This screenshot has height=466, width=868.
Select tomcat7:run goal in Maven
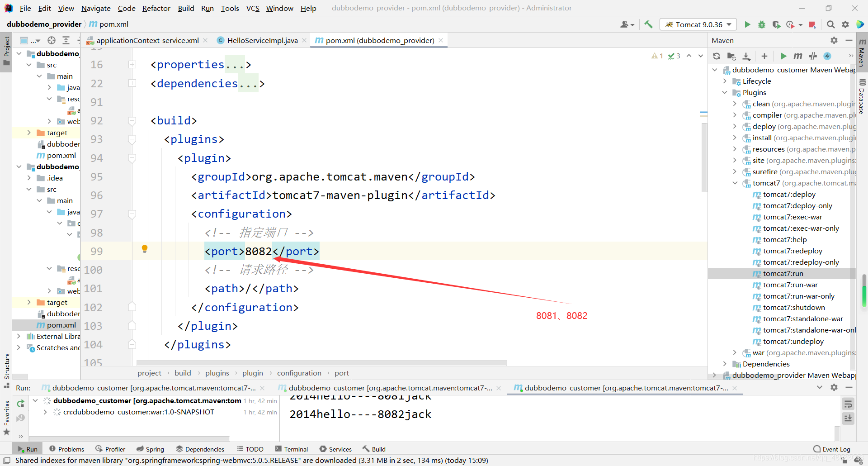point(783,273)
